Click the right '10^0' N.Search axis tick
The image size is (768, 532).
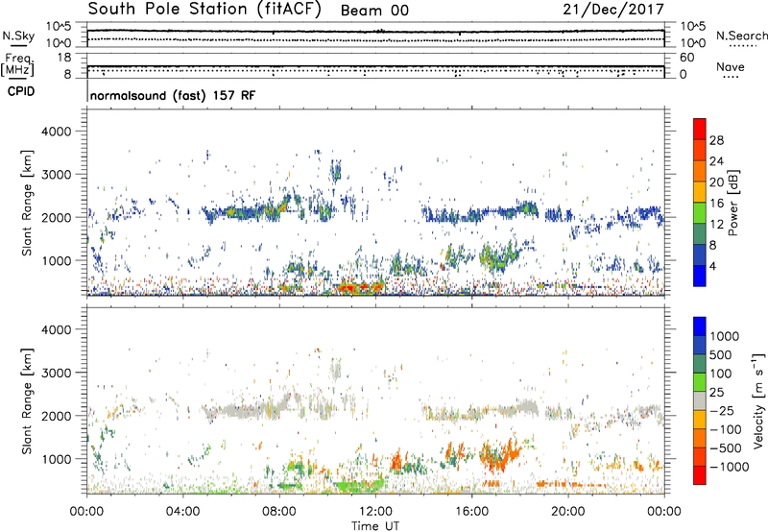coord(693,43)
